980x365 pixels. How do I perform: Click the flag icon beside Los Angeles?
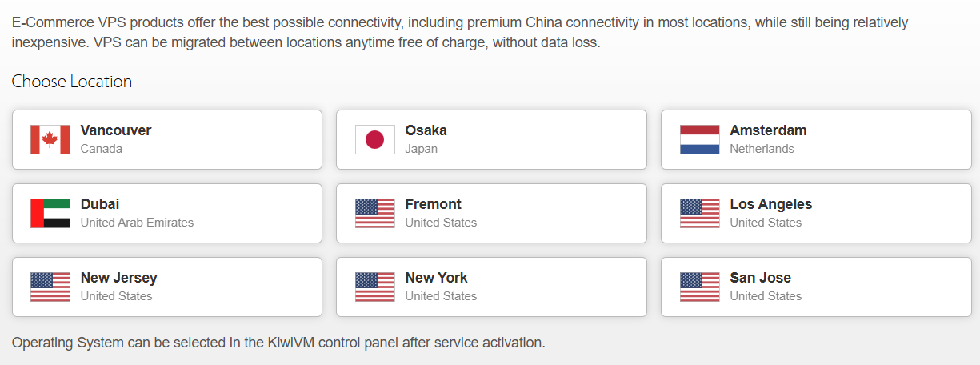pyautogui.click(x=699, y=213)
